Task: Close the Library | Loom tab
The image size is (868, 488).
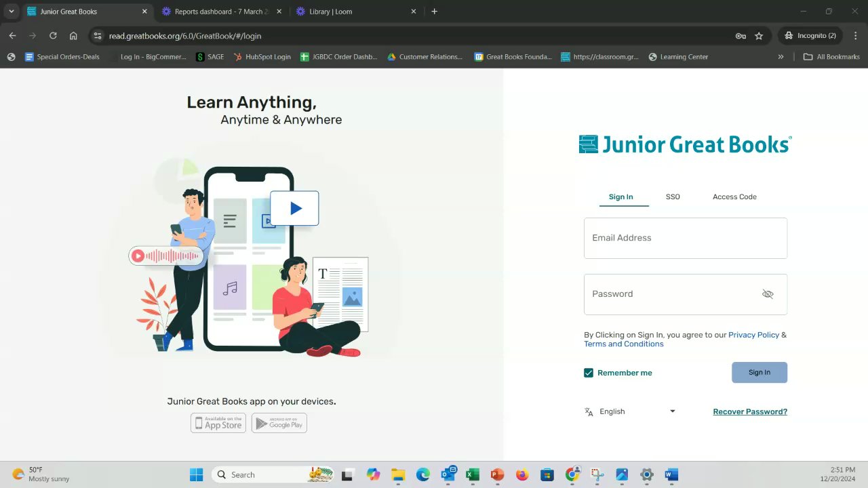Action: tap(414, 12)
